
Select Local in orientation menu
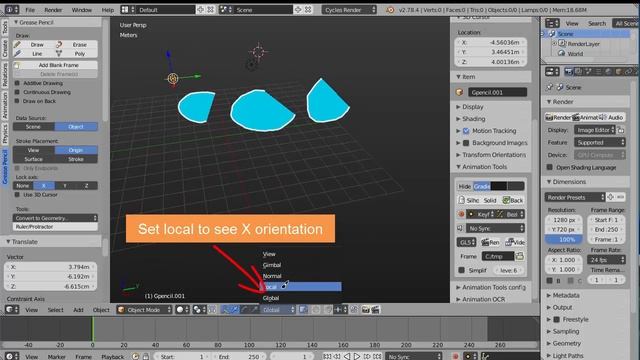[x=301, y=287]
